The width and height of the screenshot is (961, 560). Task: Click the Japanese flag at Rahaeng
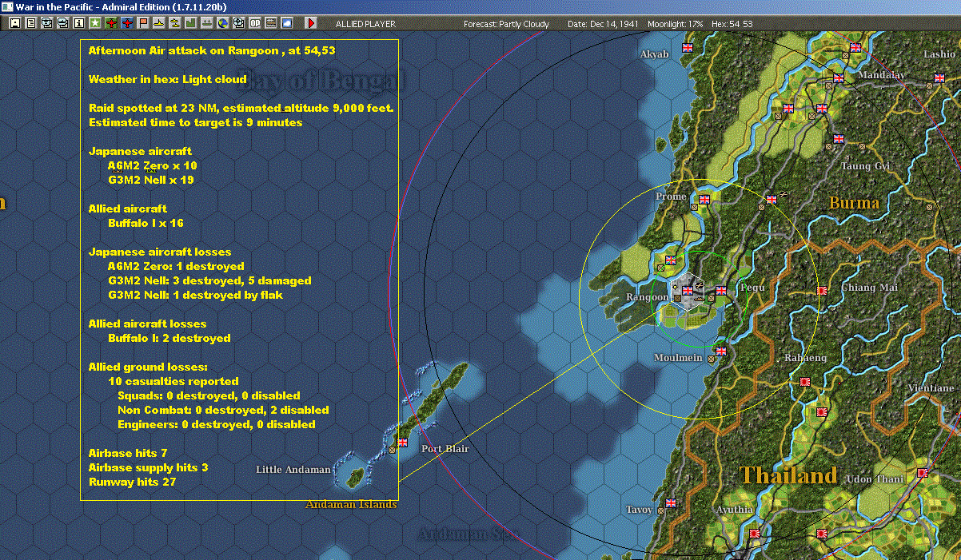click(805, 382)
